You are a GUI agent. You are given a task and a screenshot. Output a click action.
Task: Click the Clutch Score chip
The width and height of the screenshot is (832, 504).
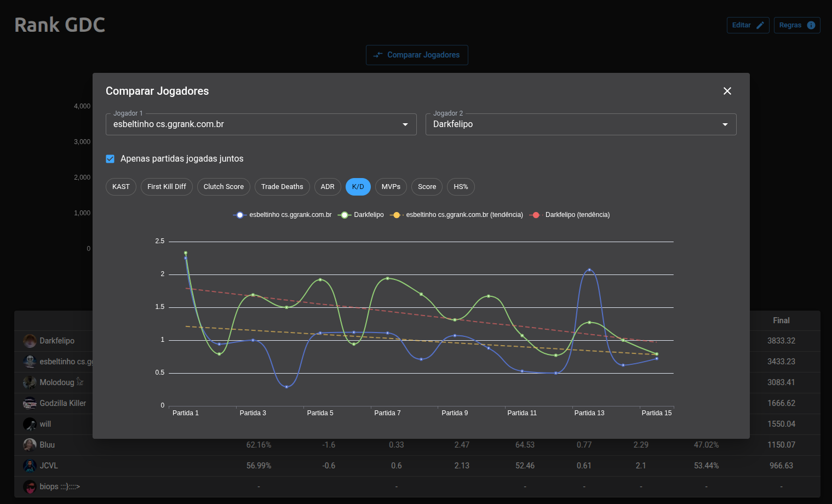223,187
